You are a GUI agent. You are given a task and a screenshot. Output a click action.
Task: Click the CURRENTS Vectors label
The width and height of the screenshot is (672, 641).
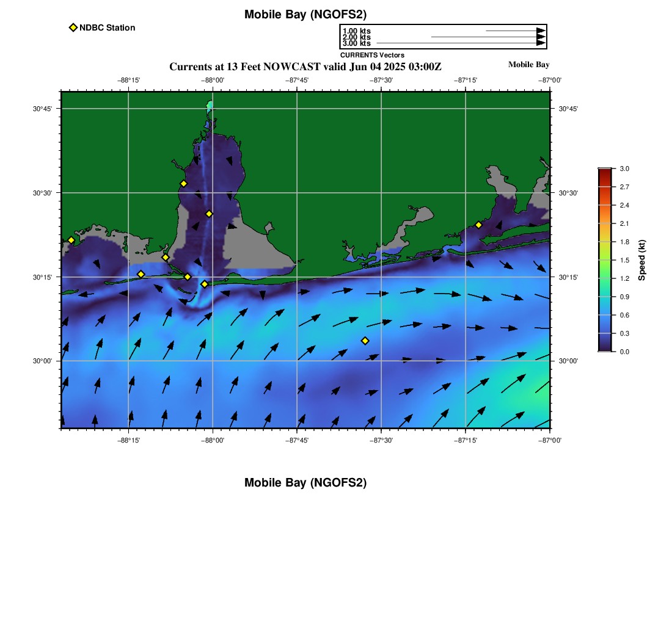372,55
